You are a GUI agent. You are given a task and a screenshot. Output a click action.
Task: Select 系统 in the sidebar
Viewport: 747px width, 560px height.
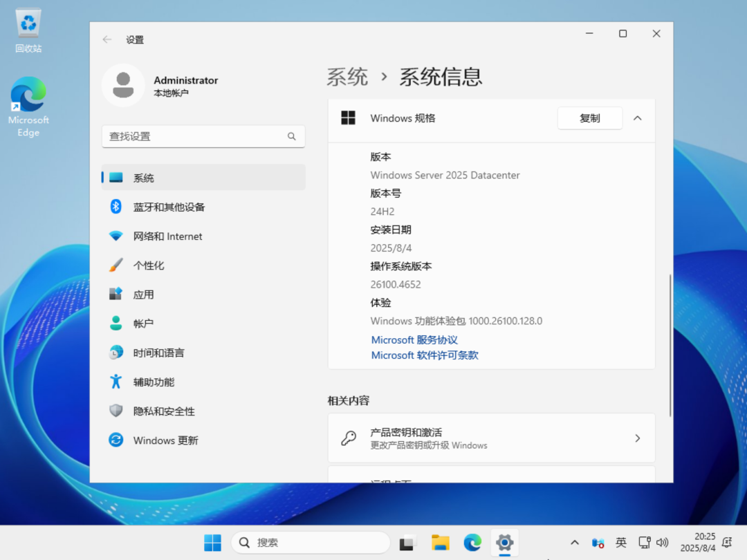(x=203, y=178)
